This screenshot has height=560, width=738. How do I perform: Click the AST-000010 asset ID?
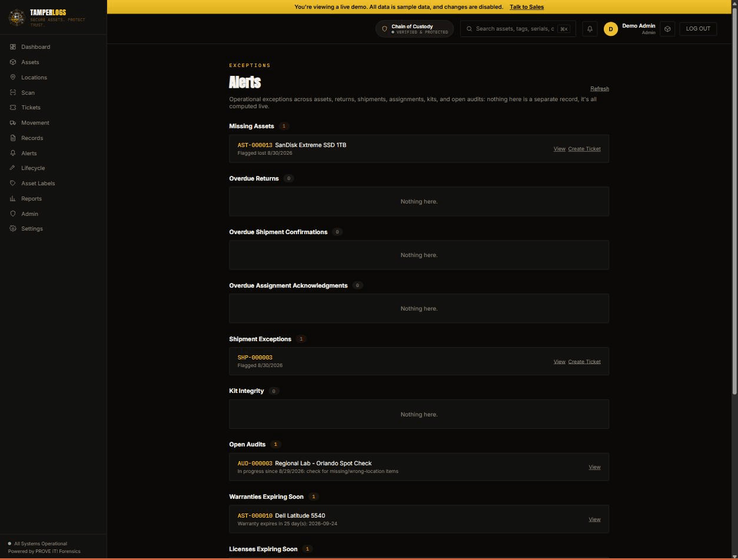pos(255,516)
